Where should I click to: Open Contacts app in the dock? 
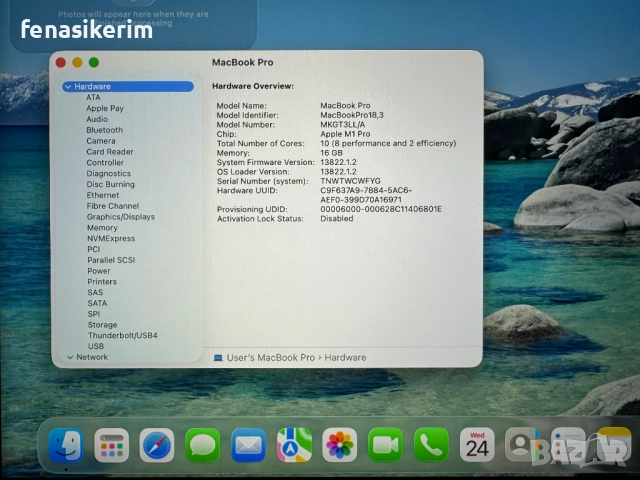click(x=522, y=445)
